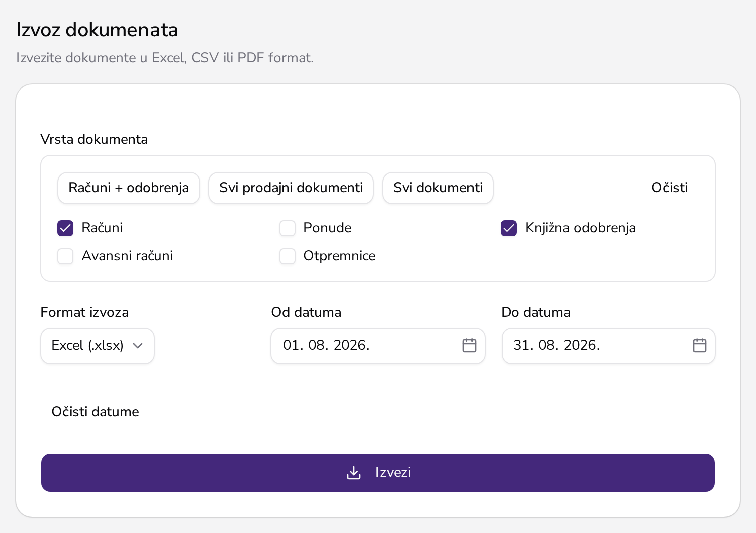
Task: Uncheck the Računi checkbox
Action: 65,228
